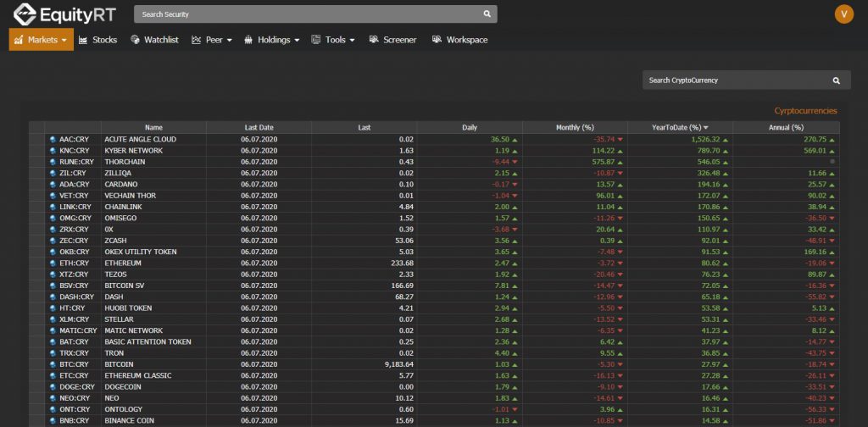Click the TRX:CRY ticker
Screen dimensions: 868x427
point(75,353)
